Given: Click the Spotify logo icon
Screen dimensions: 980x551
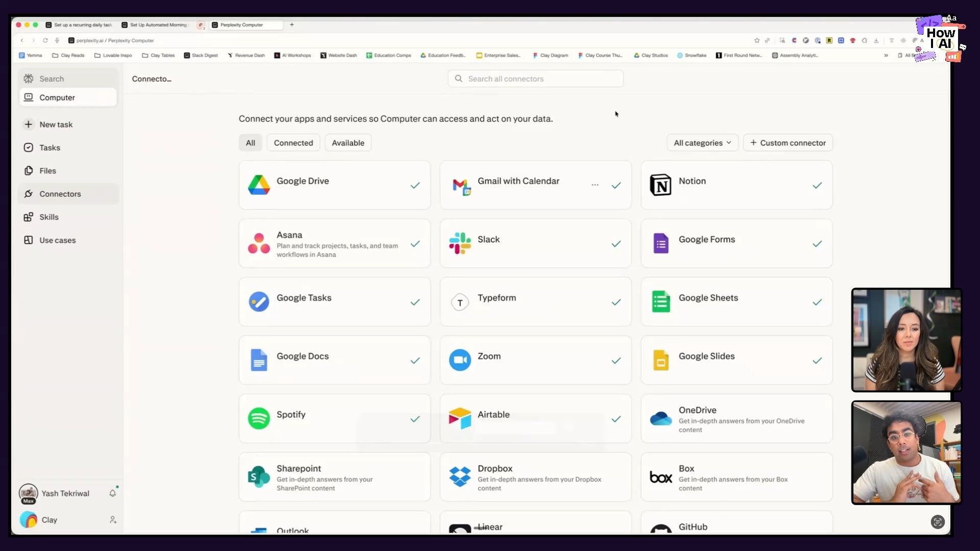Looking at the screenshot, I should pyautogui.click(x=259, y=418).
